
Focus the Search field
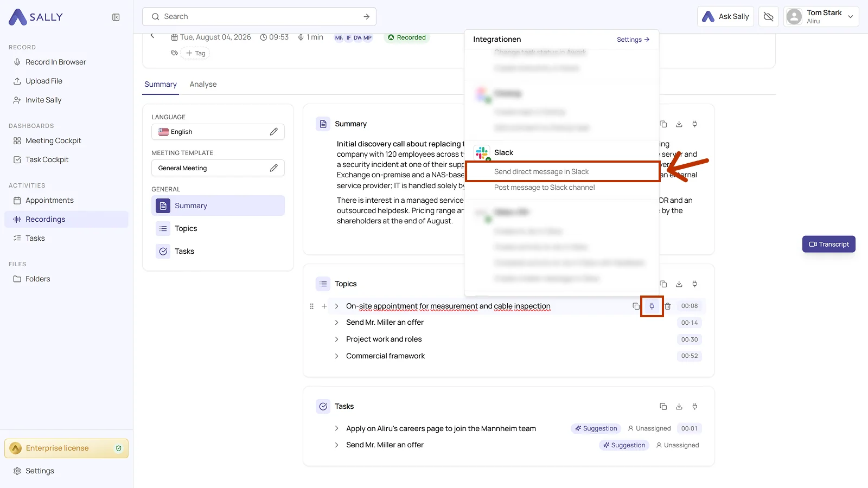(259, 17)
